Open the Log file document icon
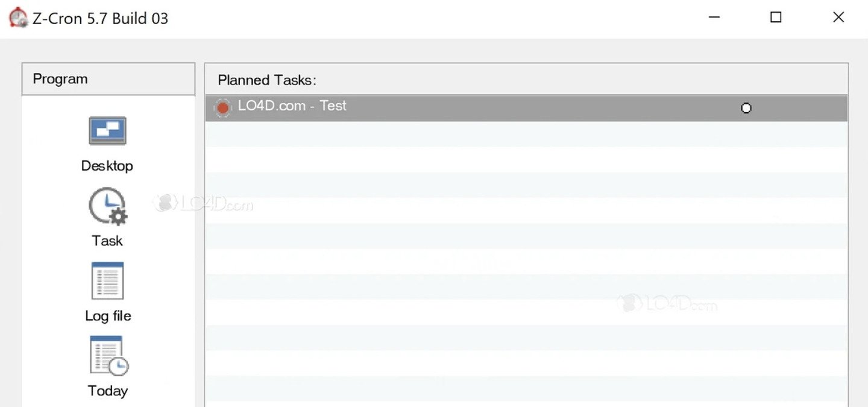 pyautogui.click(x=107, y=281)
